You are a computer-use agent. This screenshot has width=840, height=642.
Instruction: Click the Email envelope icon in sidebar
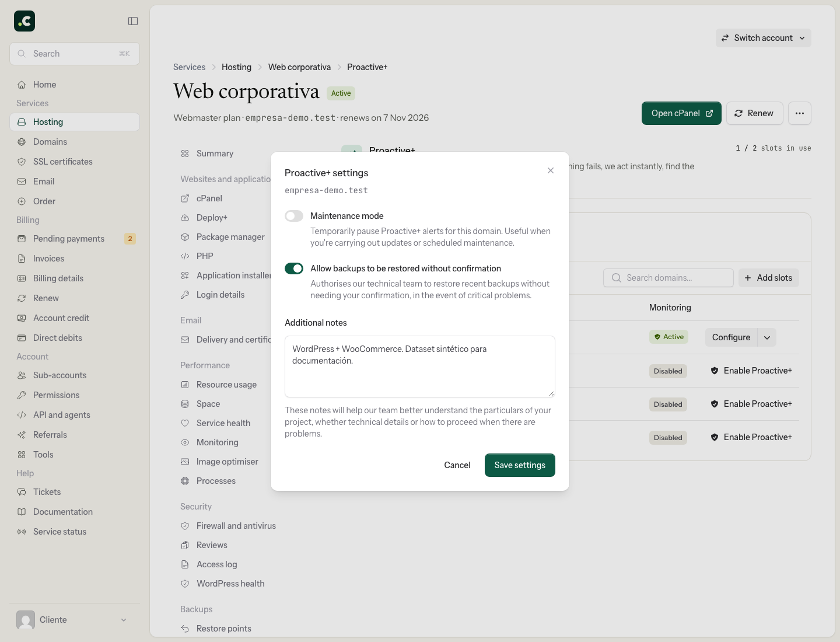pyautogui.click(x=22, y=182)
